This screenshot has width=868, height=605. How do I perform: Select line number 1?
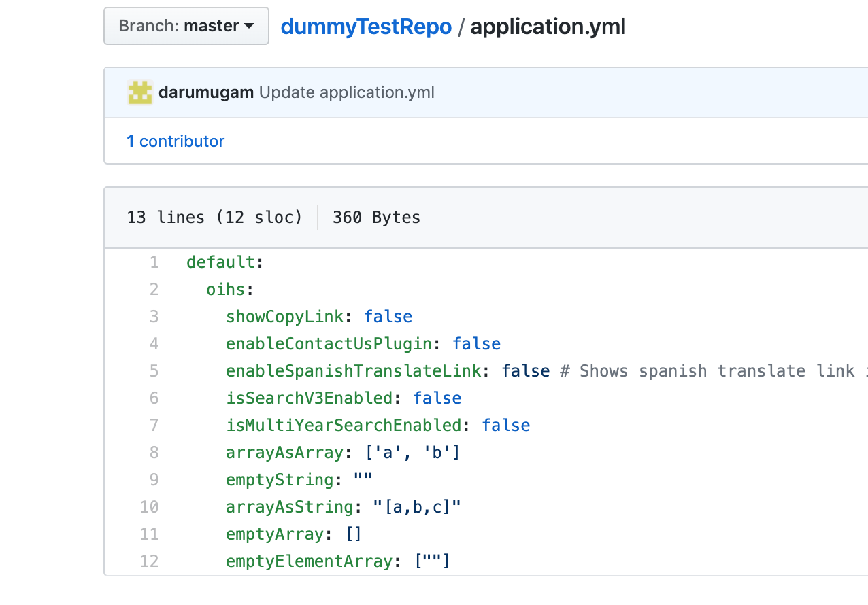154,262
